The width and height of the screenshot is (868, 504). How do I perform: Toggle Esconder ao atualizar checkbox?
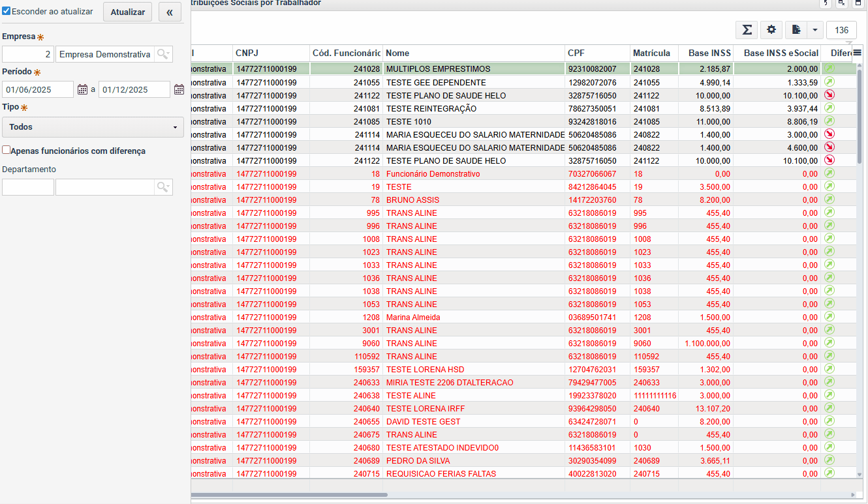point(7,11)
